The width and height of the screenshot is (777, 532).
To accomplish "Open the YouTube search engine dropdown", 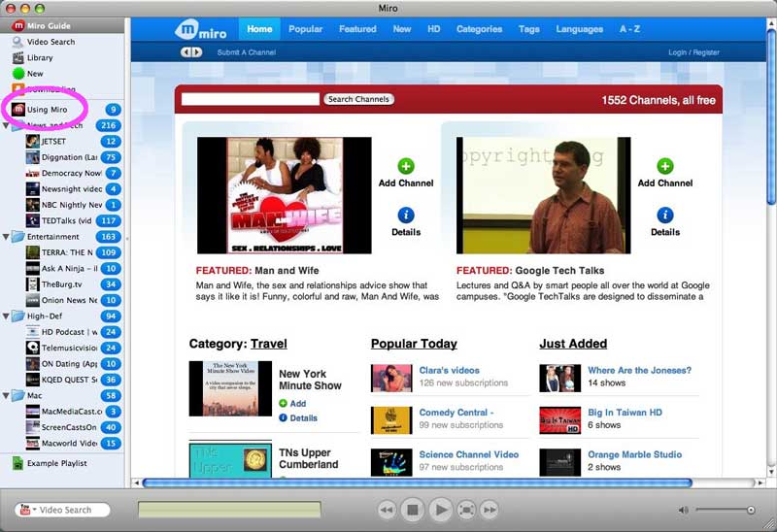I will pos(27,510).
